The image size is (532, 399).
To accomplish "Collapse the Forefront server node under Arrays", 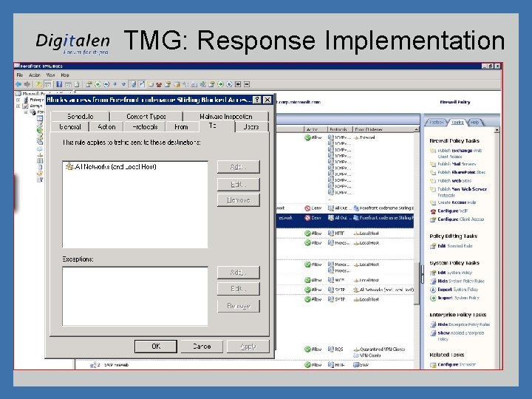I will coord(26,112).
